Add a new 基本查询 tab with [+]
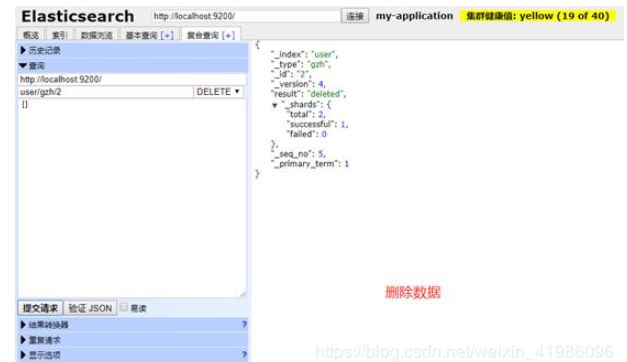Viewport: 627px width, 362px height. pos(167,35)
